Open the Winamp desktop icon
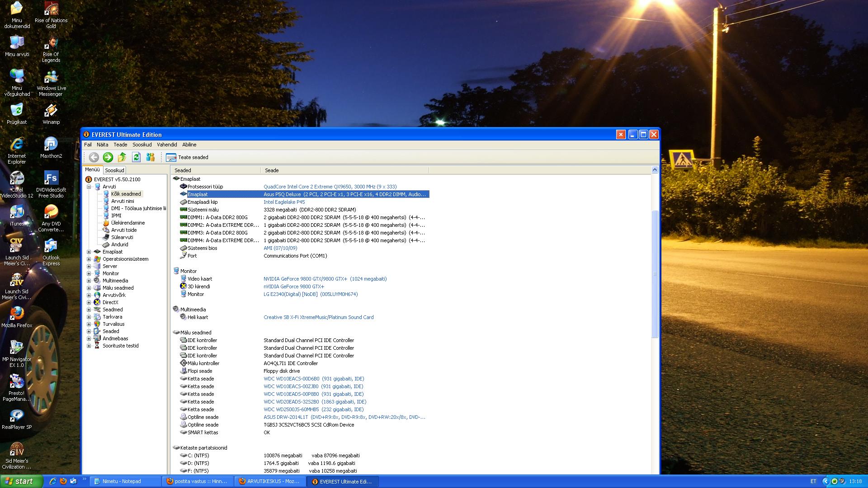 click(51, 114)
